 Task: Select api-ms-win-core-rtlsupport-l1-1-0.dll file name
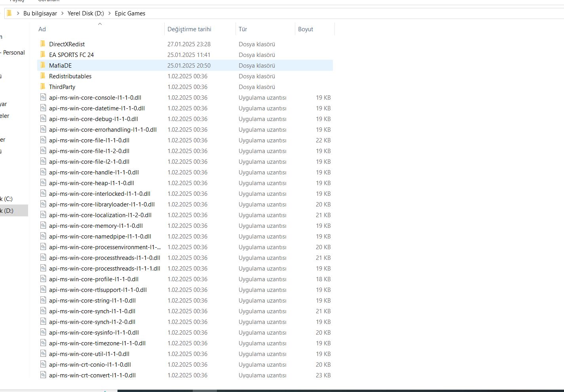click(x=98, y=290)
